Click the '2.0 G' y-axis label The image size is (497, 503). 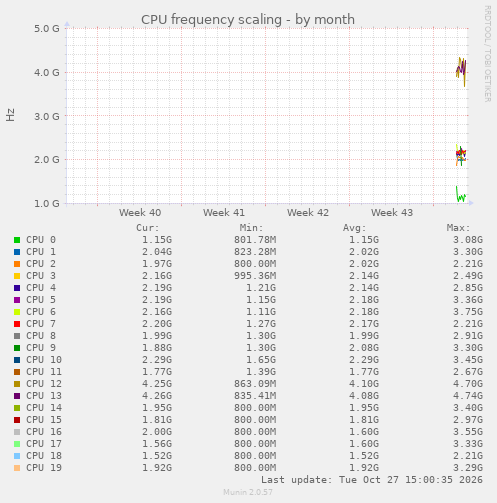tap(47, 160)
